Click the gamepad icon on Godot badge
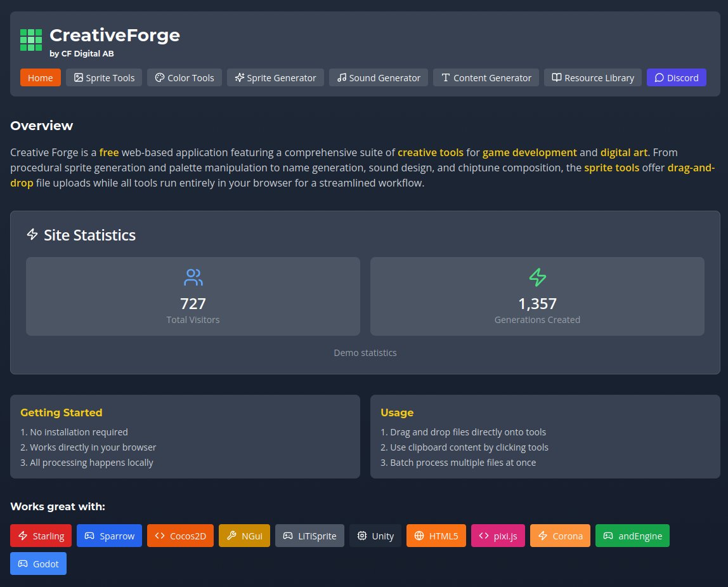 (23, 564)
